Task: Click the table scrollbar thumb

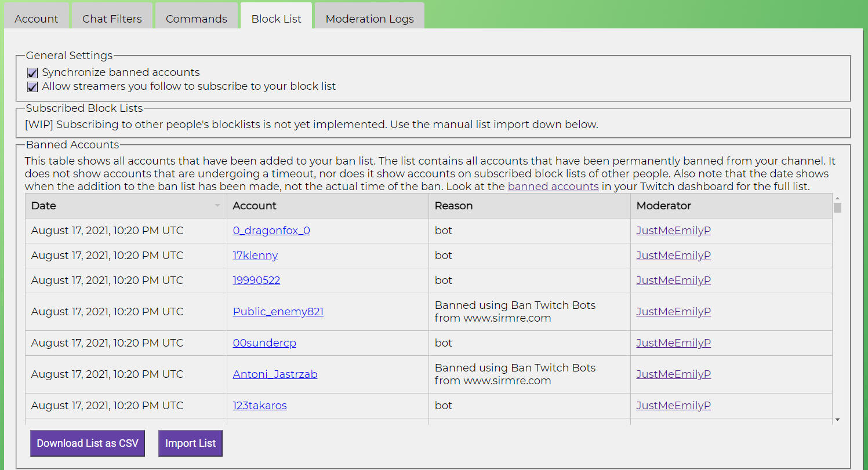Action: pyautogui.click(x=837, y=207)
